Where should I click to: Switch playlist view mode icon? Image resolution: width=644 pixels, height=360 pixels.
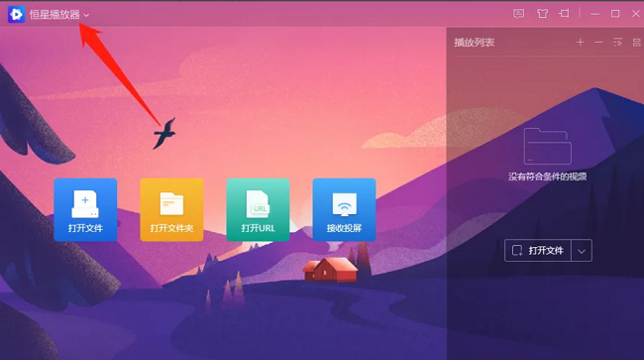click(x=636, y=42)
